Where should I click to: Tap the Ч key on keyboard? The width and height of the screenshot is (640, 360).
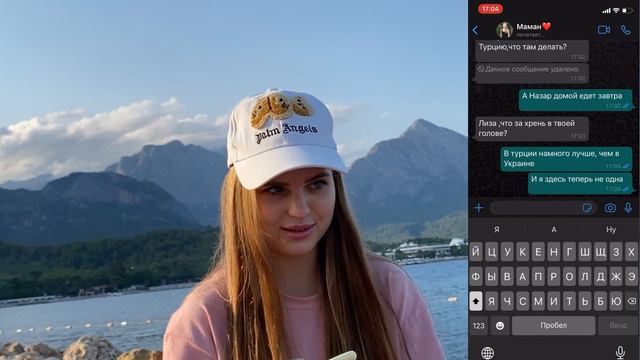pyautogui.click(x=507, y=301)
